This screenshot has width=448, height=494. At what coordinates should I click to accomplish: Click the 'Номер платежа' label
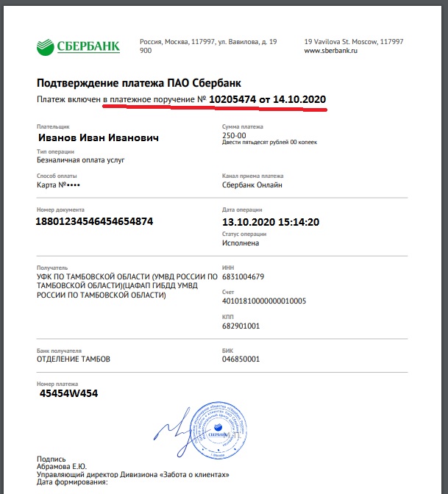tap(57, 384)
